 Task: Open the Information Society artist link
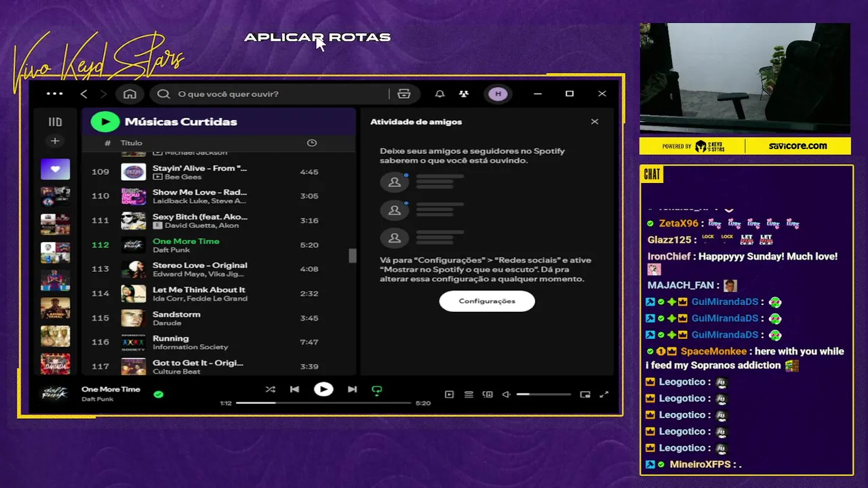pos(191,347)
